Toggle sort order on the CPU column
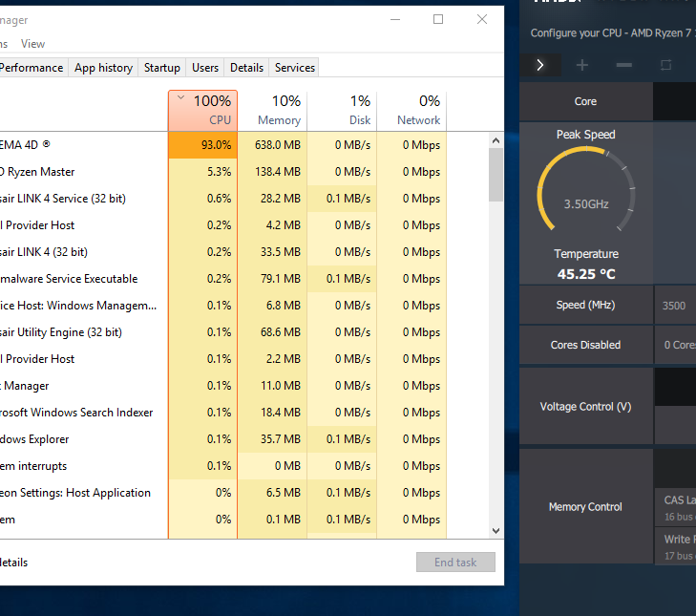 [x=202, y=111]
